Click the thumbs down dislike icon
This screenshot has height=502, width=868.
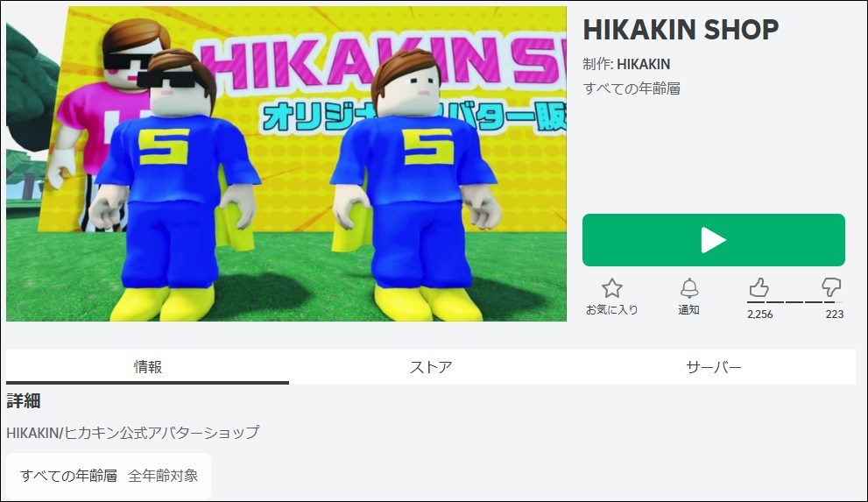pyautogui.click(x=831, y=288)
